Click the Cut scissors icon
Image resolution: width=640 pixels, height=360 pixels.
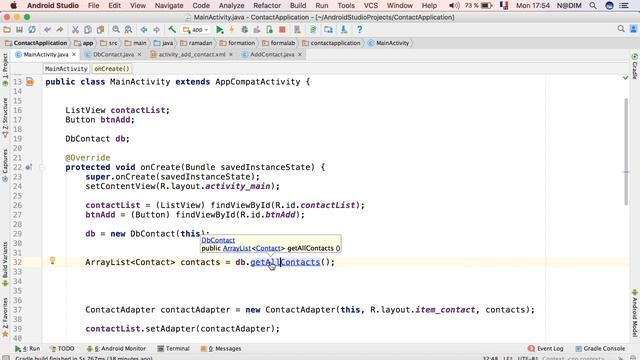point(75,29)
